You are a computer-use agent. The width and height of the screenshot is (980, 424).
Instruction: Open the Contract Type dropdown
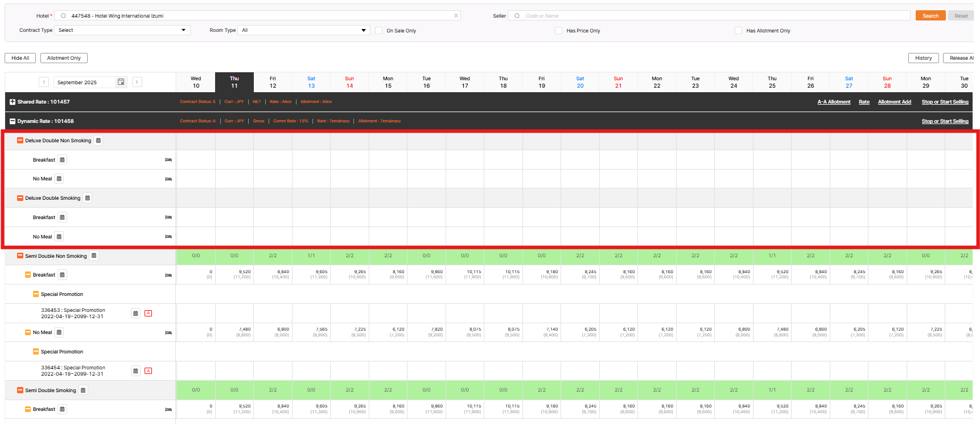tap(122, 30)
